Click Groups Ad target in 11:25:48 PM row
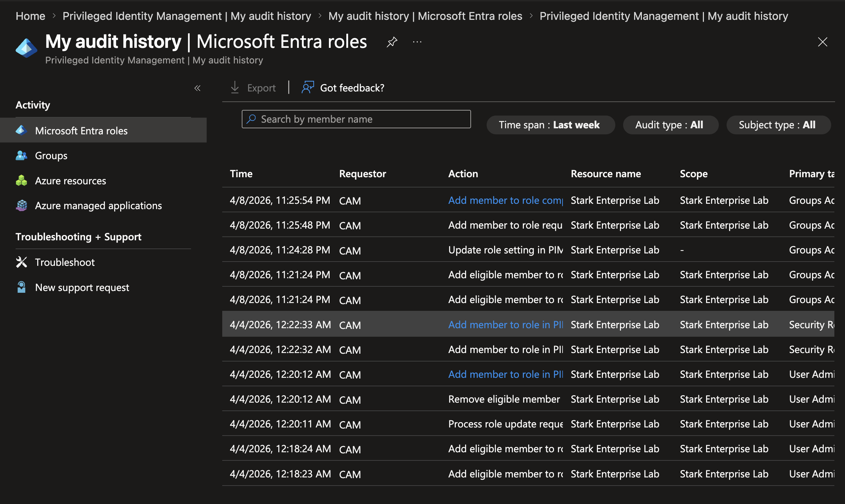The image size is (845, 504). click(812, 225)
